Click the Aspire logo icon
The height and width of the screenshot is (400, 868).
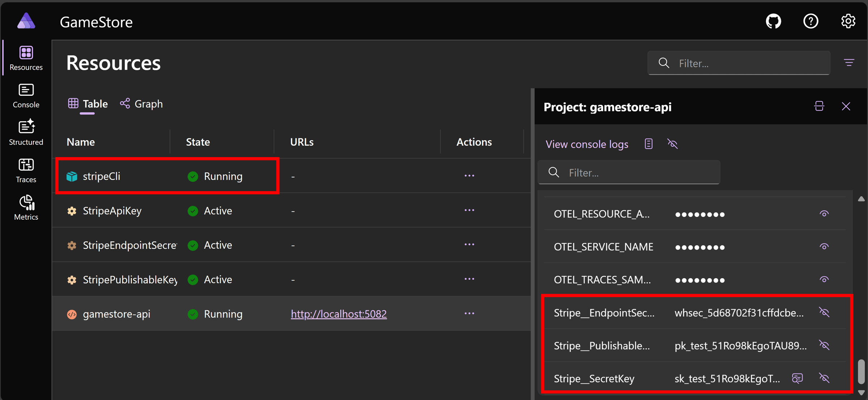pyautogui.click(x=26, y=21)
